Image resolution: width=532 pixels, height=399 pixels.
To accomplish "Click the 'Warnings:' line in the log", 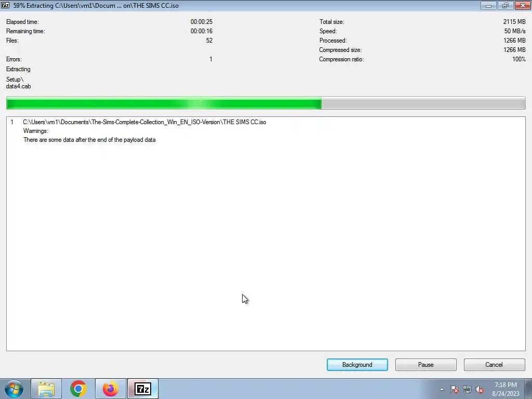I will 36,131.
